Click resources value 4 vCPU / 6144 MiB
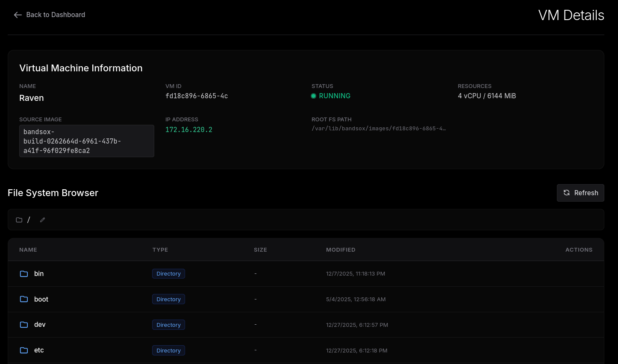This screenshot has height=364, width=618. (487, 96)
